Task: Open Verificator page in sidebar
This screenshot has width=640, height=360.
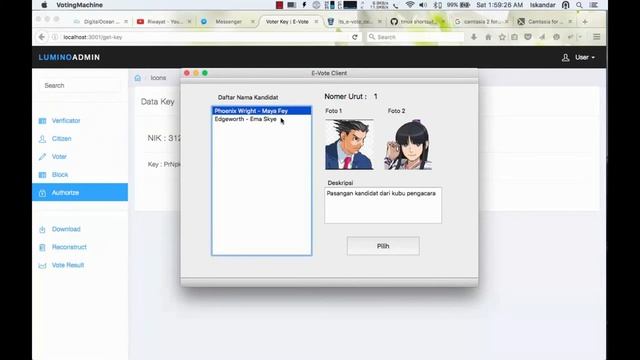Action: (x=66, y=121)
